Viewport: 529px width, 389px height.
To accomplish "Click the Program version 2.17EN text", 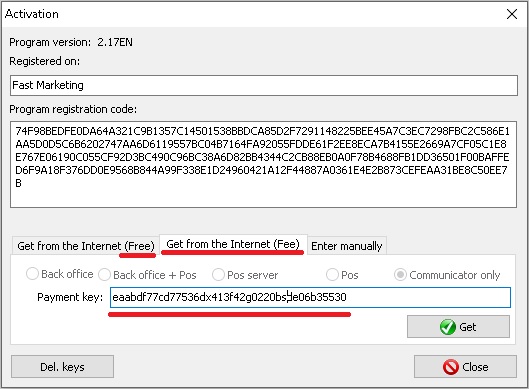I will point(71,42).
